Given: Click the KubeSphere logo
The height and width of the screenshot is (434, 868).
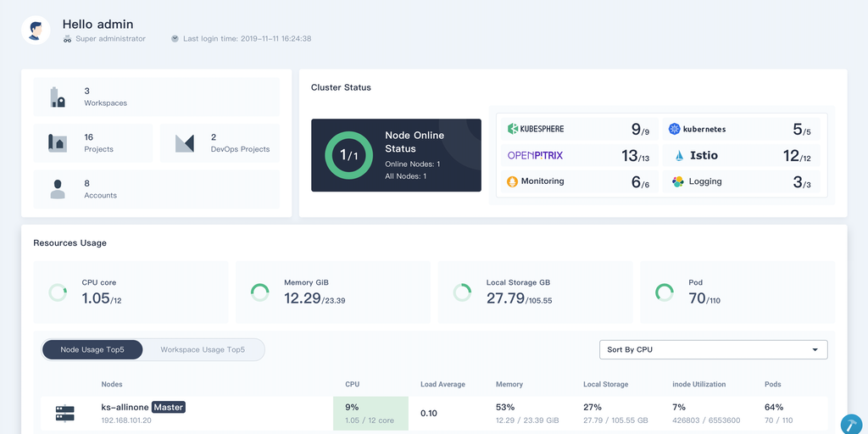Looking at the screenshot, I should point(536,129).
